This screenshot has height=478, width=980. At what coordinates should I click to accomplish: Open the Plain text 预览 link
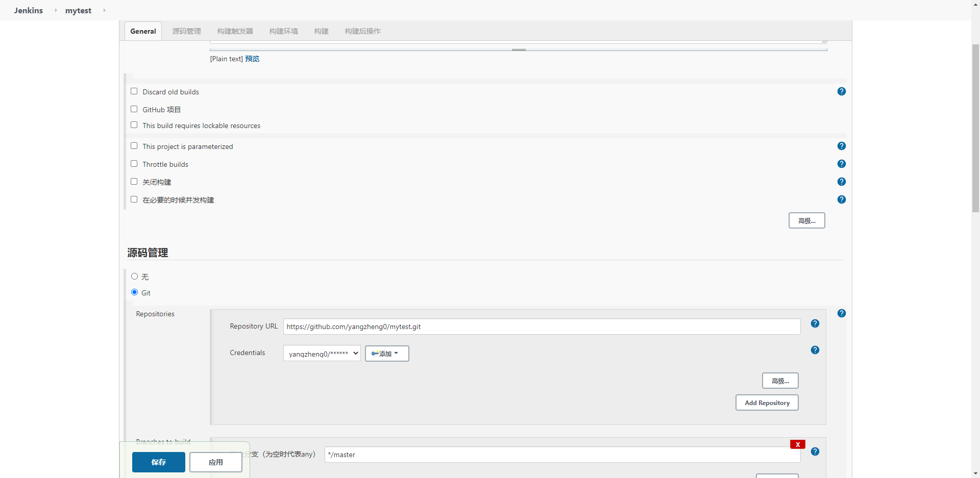coord(252,59)
